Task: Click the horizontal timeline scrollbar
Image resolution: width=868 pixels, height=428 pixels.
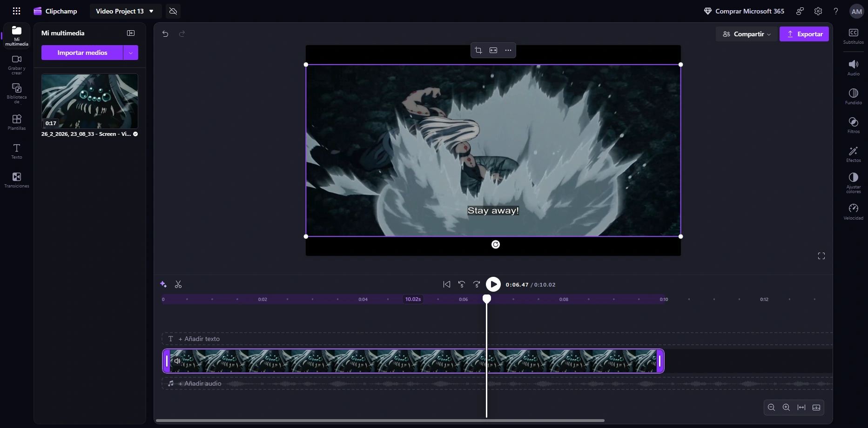Action: [x=380, y=421]
